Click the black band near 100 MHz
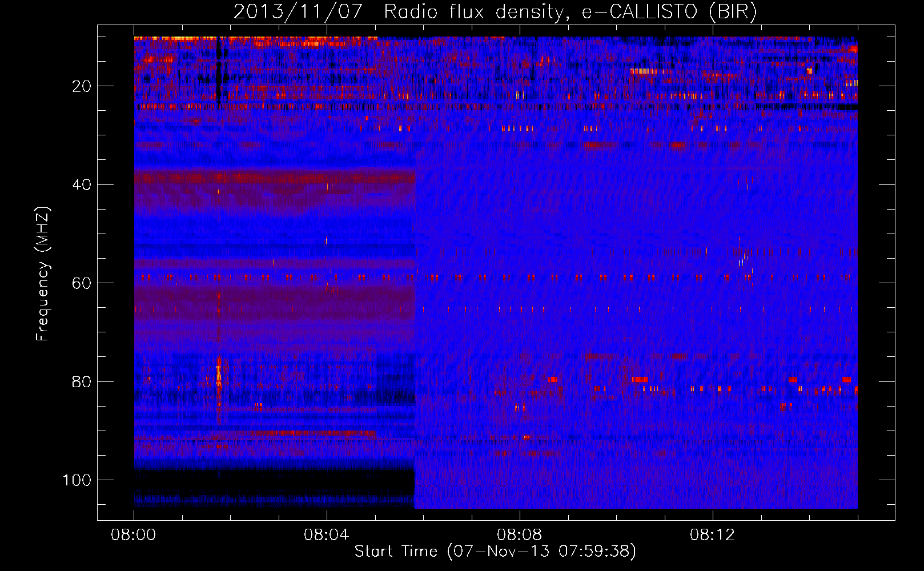The height and width of the screenshot is (571, 924). tap(274, 482)
